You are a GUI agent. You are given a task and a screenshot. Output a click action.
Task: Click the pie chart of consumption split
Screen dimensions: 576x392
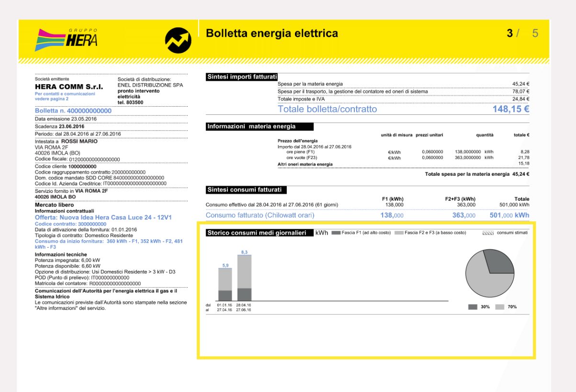click(489, 273)
